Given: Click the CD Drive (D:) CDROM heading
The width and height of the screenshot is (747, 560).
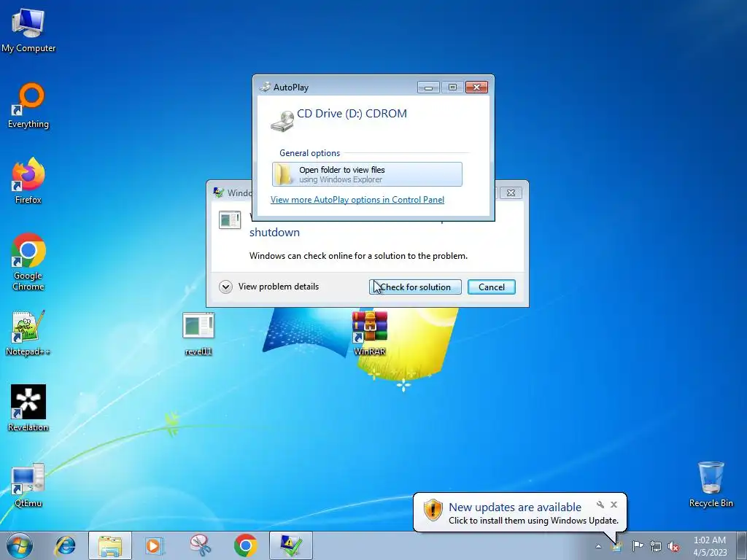Looking at the screenshot, I should (x=352, y=114).
